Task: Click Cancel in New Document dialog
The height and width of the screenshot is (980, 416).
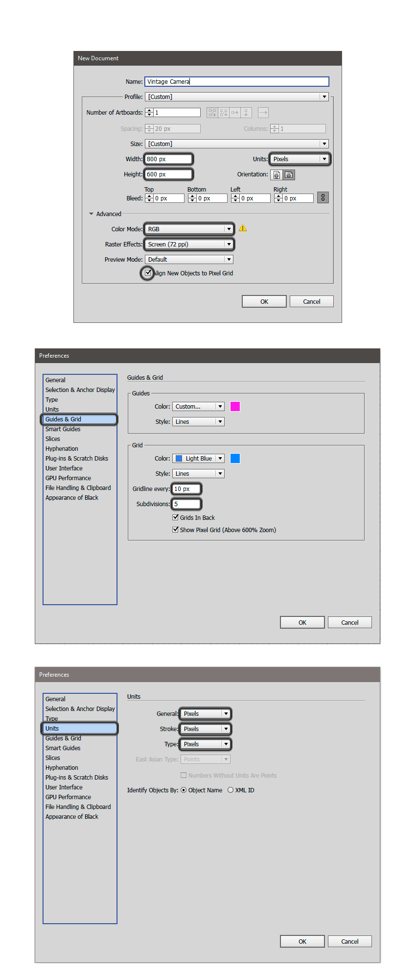Action: [312, 301]
